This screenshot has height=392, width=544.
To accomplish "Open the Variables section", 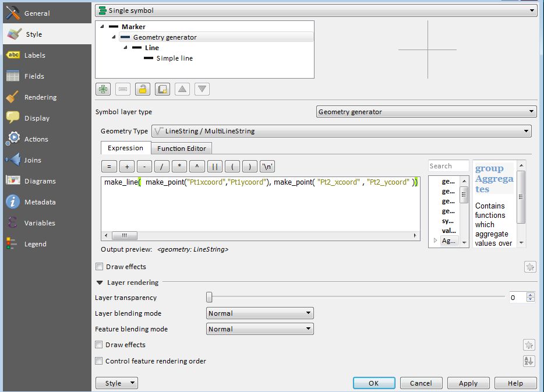I will click(47, 223).
